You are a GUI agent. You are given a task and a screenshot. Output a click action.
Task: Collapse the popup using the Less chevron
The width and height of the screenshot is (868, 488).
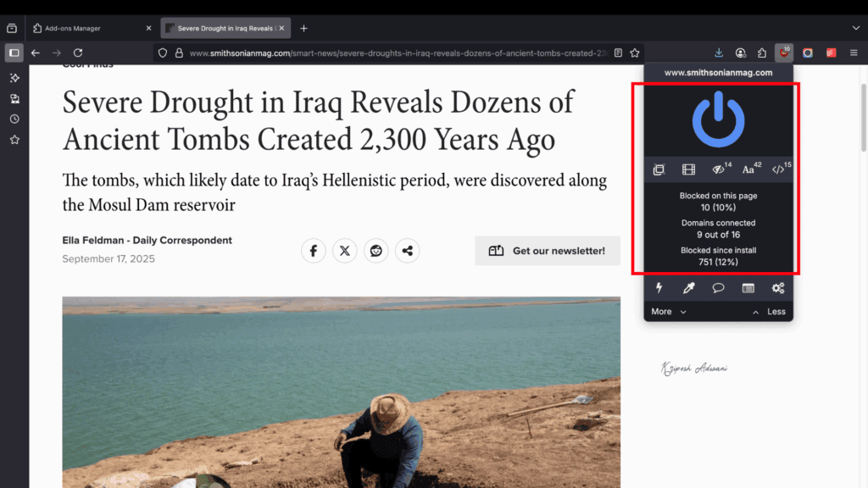coord(771,311)
